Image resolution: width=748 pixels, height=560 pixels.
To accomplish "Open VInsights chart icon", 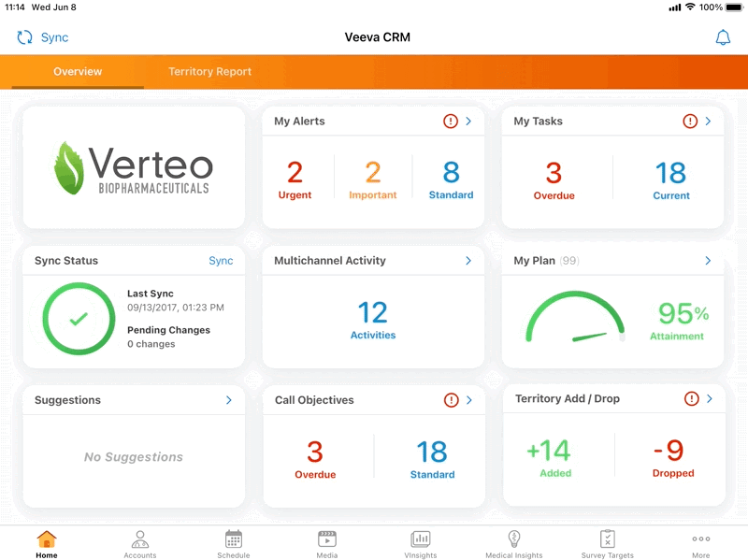I will tap(421, 539).
